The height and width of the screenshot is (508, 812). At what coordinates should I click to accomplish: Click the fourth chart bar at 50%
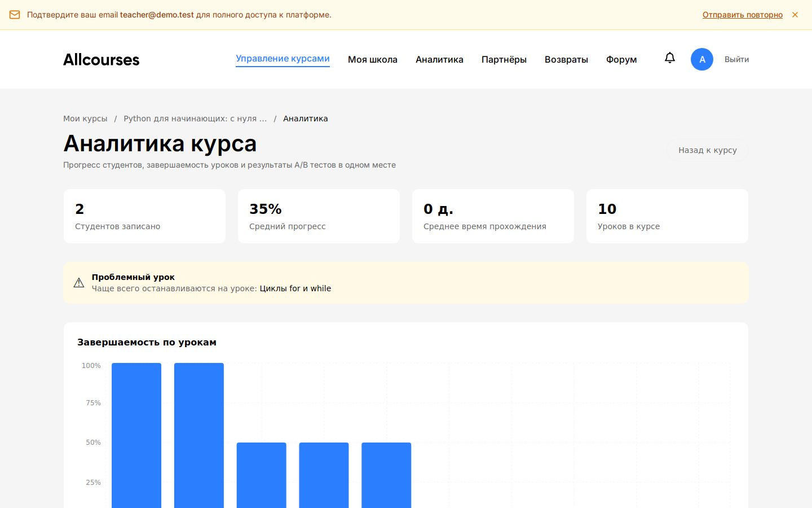(x=324, y=475)
